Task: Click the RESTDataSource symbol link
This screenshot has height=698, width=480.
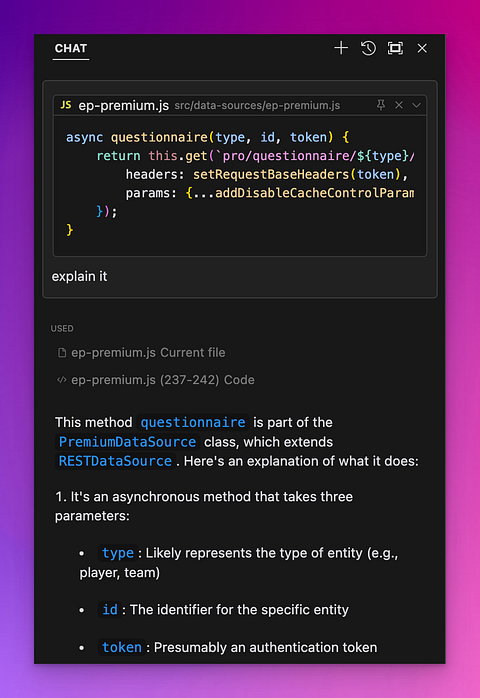Action: [115, 461]
